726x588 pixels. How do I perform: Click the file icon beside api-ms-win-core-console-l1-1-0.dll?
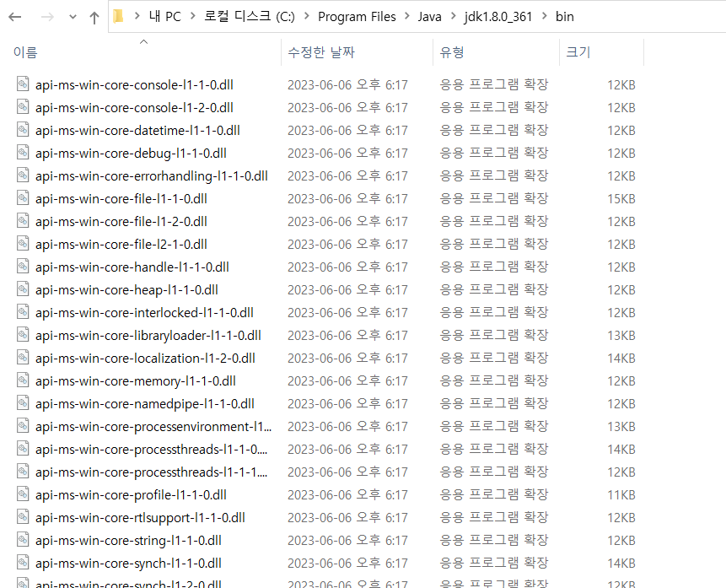(x=23, y=84)
